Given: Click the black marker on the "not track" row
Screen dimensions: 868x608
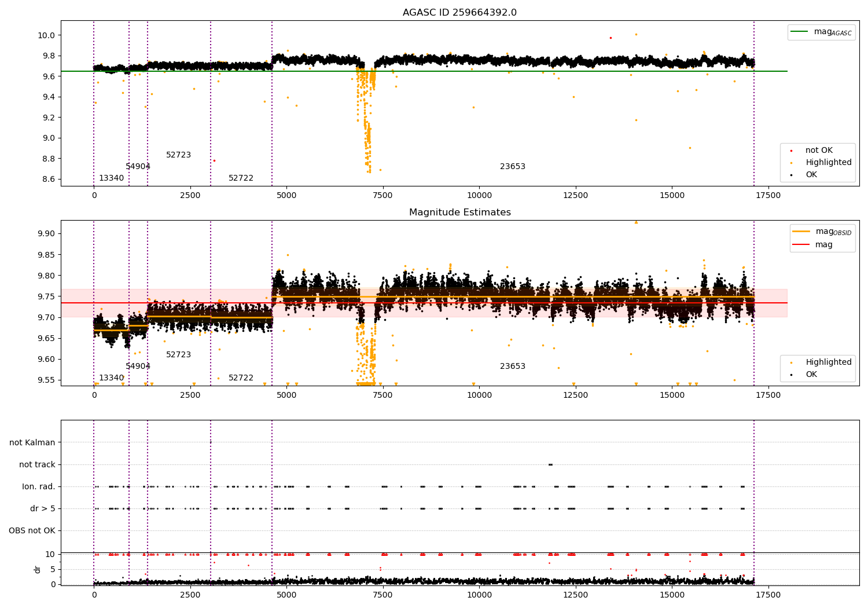Looking at the screenshot, I should [x=550, y=464].
